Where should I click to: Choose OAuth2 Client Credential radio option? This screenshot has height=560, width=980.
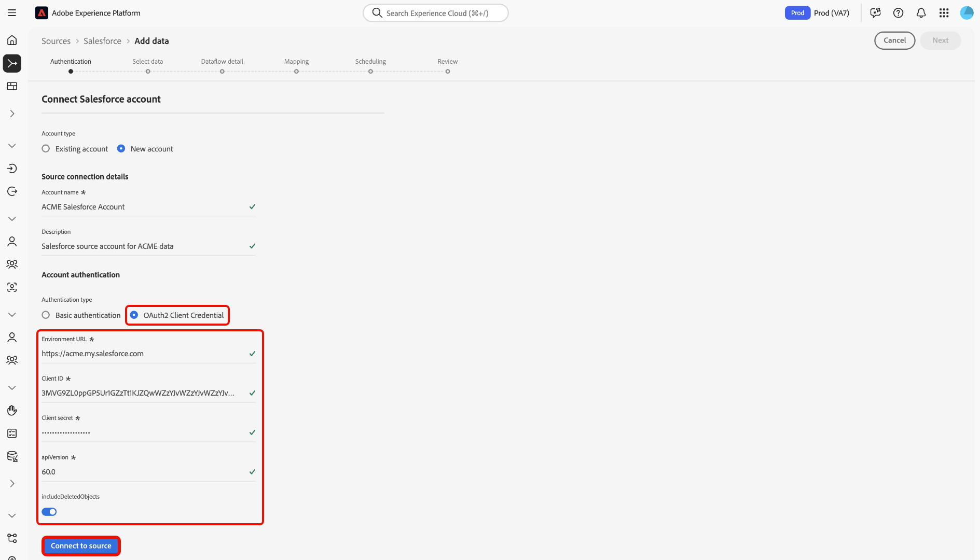[x=134, y=315]
